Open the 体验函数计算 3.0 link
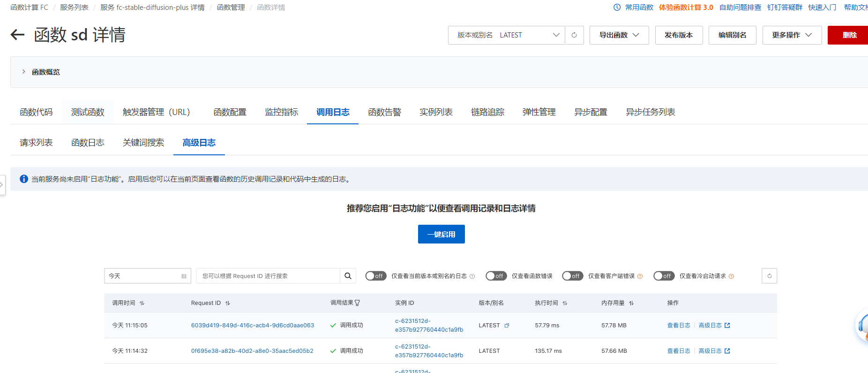Viewport: 868px width, 373px height. coord(686,8)
